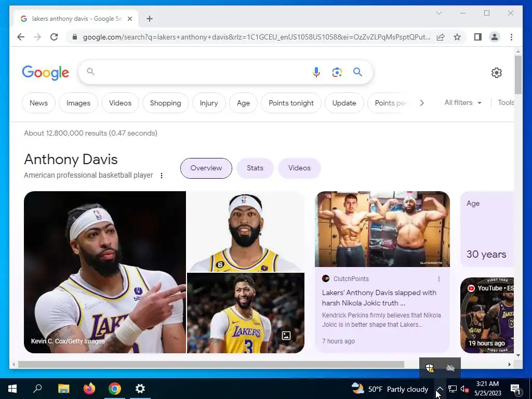Viewport: 532px width, 399px height.
Task: Open the Lakers' Anthony Davis slapped headline
Action: 379,298
